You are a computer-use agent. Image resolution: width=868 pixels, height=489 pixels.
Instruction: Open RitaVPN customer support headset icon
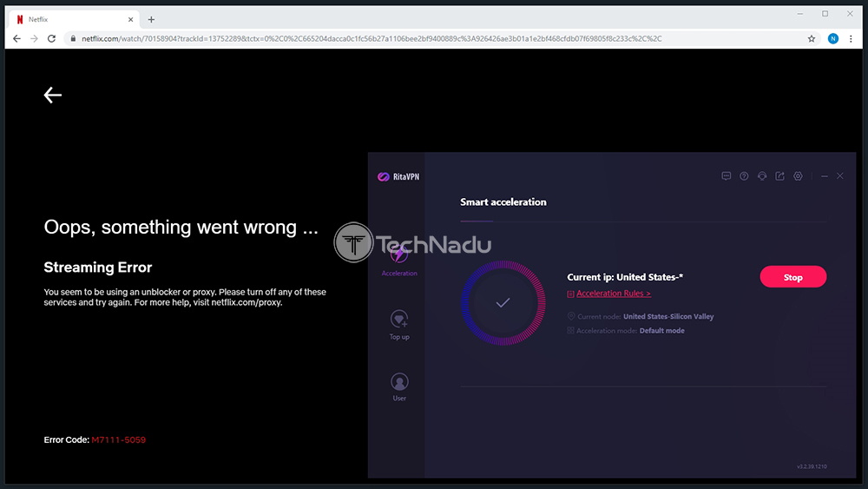[x=762, y=176]
